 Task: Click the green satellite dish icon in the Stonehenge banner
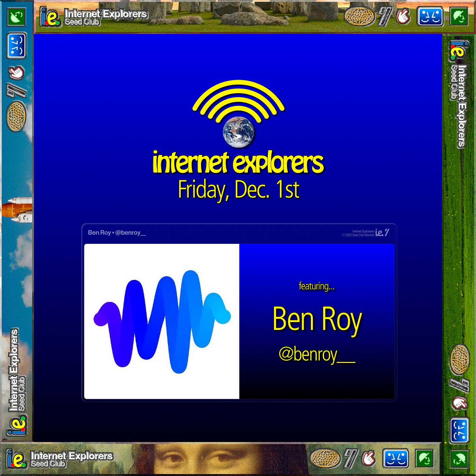pos(459,16)
